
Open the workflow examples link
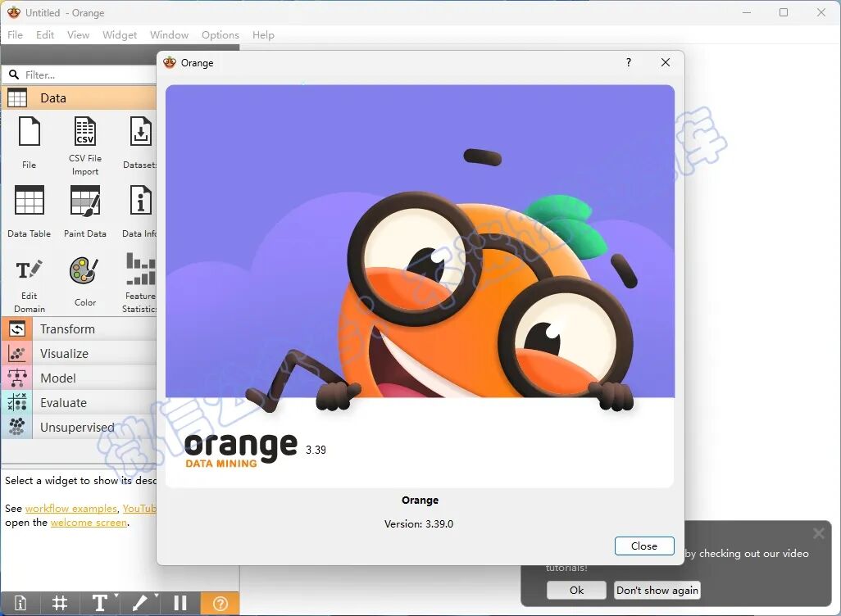(x=70, y=508)
